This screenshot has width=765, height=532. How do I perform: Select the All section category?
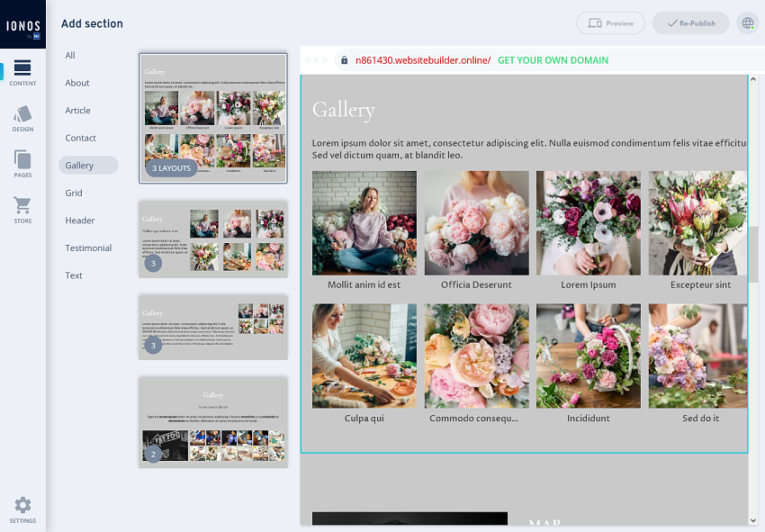[70, 55]
